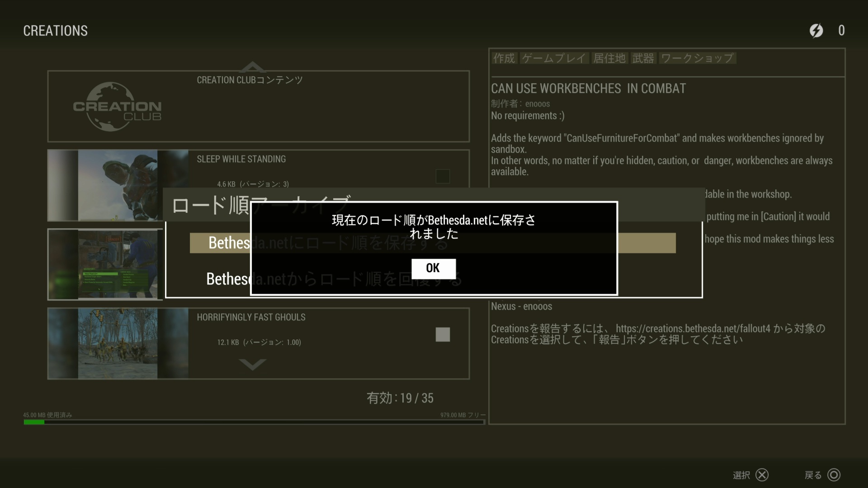Screen dimensions: 868x488
Task: Select the 武器 category tag
Action: click(643, 58)
